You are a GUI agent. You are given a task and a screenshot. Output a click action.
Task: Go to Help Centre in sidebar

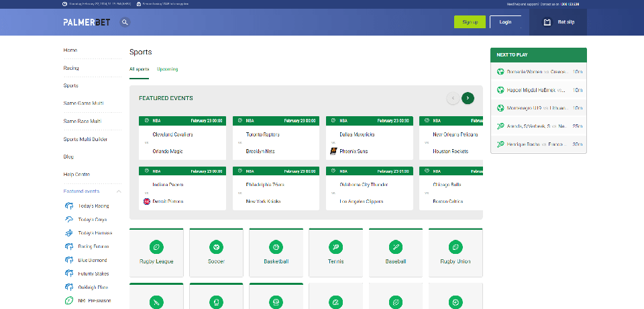[x=76, y=175]
